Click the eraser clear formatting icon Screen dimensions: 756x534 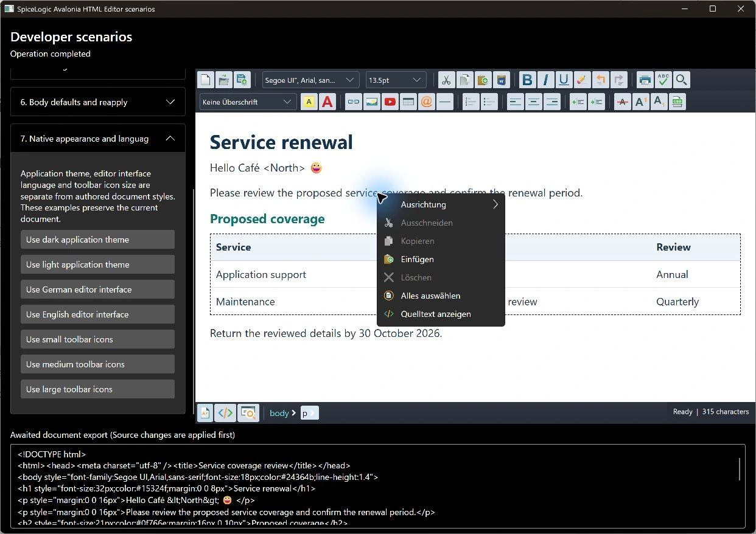pyautogui.click(x=582, y=80)
